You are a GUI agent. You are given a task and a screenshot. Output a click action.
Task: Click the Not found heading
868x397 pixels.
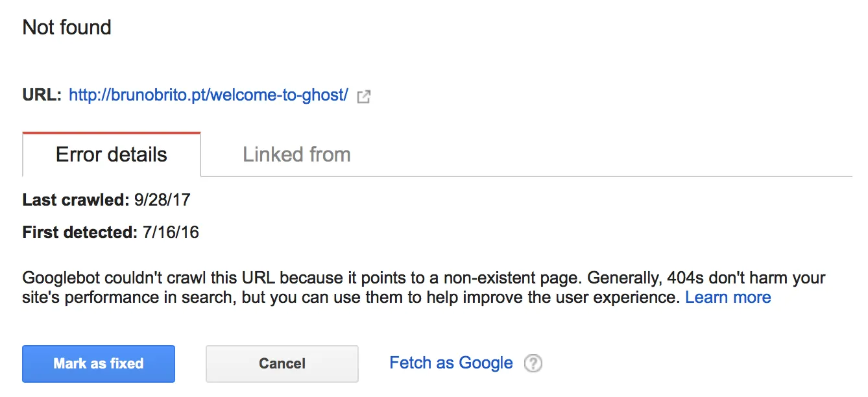click(67, 27)
